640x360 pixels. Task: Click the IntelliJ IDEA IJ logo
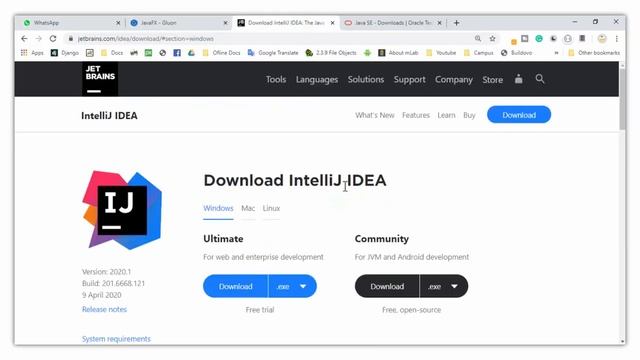click(x=122, y=210)
